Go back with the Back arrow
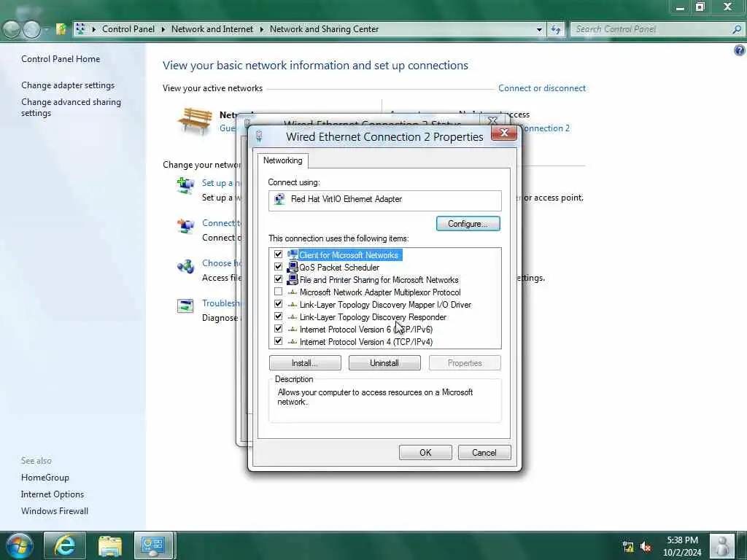 (12, 29)
